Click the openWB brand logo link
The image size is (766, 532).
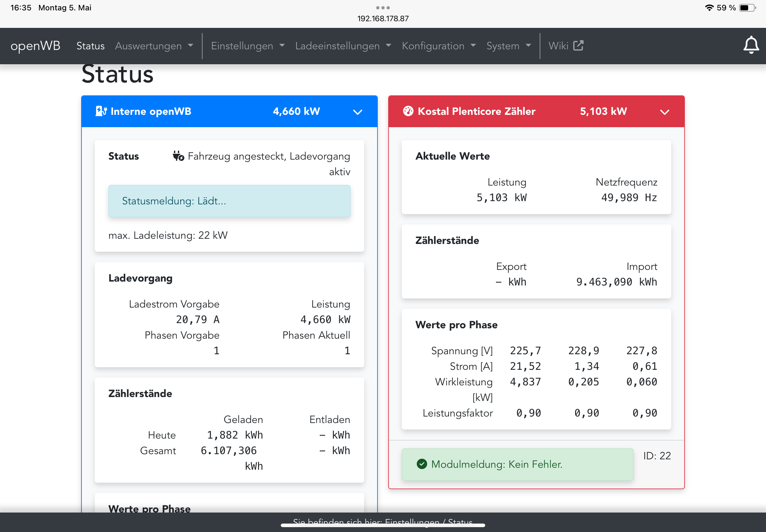[35, 46]
